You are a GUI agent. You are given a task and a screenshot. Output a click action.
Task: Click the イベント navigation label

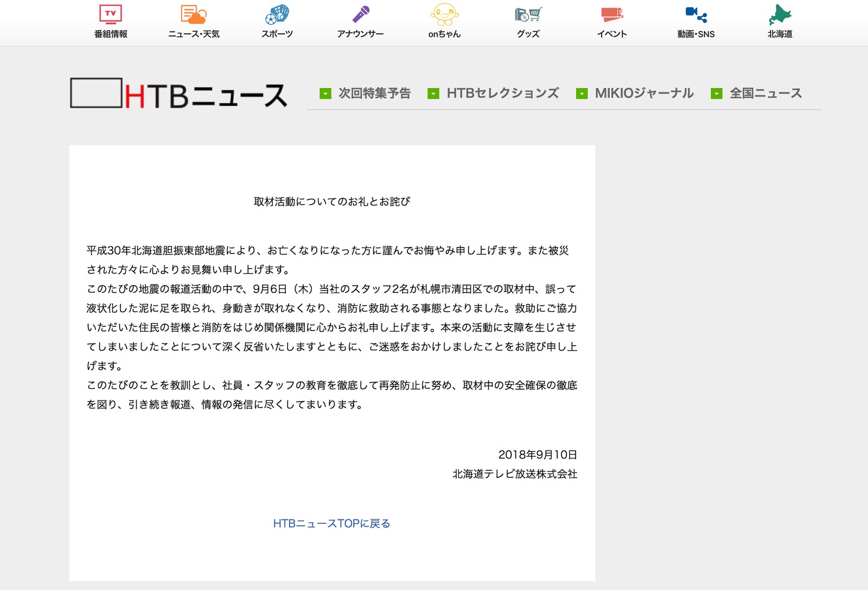click(x=612, y=34)
